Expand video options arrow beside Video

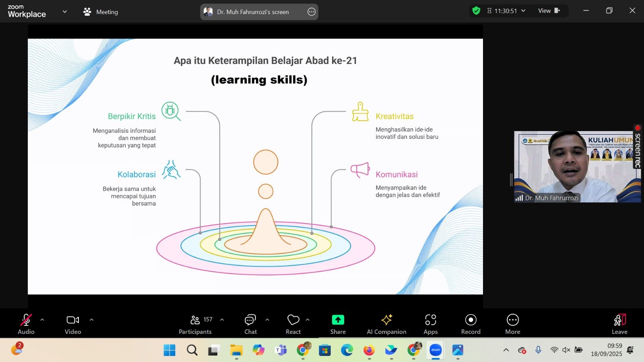91,320
